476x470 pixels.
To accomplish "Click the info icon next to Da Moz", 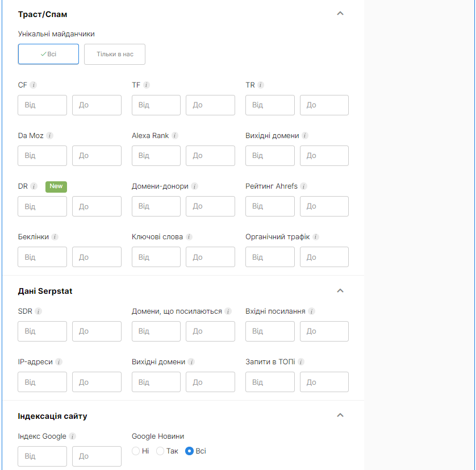I will [50, 136].
